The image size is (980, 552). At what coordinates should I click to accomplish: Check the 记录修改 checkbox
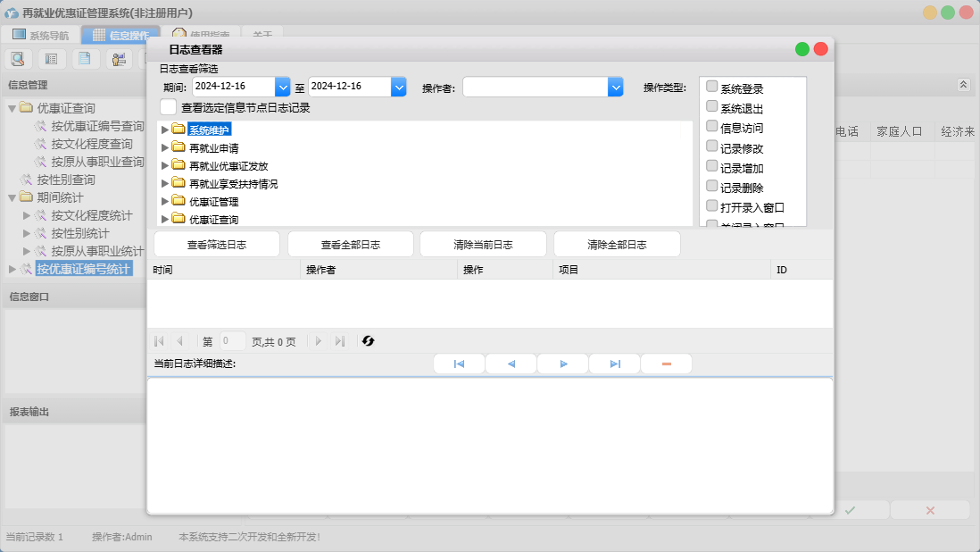pos(711,146)
